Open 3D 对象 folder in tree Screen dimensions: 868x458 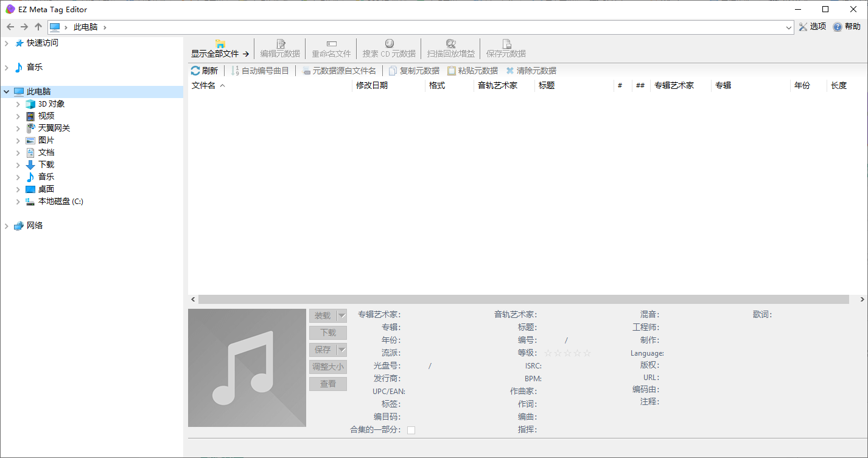click(51, 104)
